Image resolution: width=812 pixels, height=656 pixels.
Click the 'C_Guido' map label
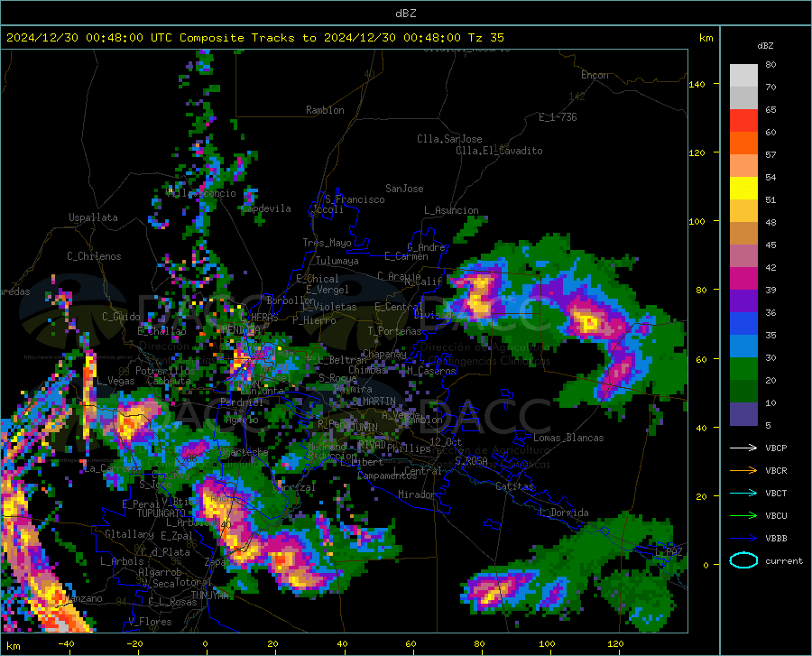click(121, 317)
